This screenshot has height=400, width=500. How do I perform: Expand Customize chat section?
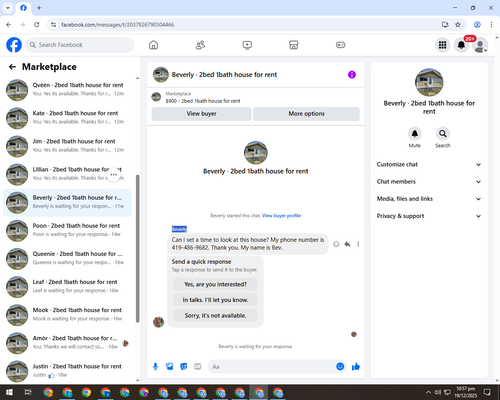click(429, 164)
